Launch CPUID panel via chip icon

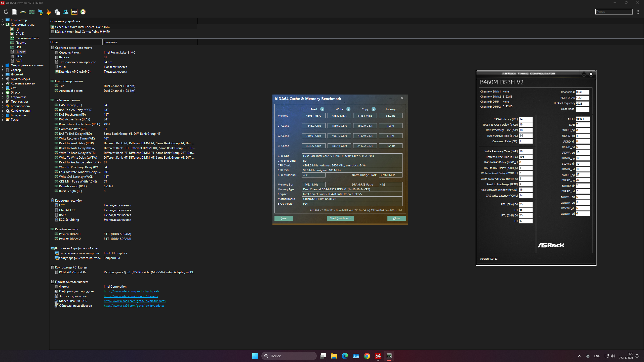(23, 12)
